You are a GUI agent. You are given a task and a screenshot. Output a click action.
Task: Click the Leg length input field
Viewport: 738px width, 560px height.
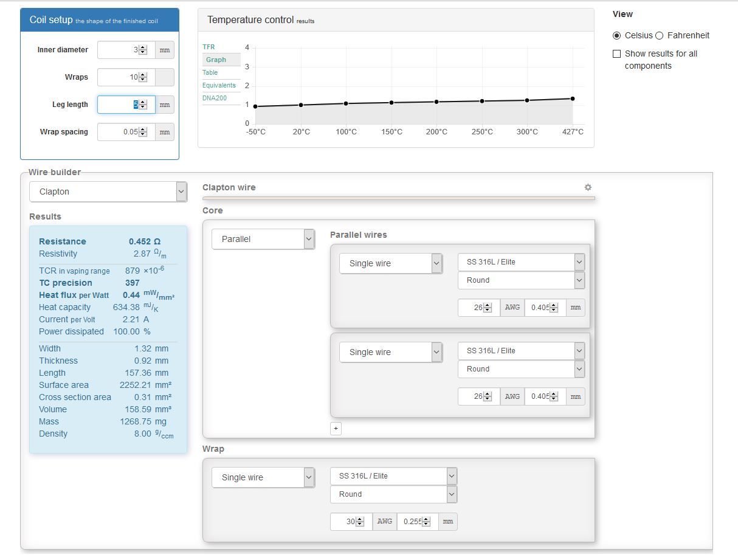pyautogui.click(x=126, y=105)
